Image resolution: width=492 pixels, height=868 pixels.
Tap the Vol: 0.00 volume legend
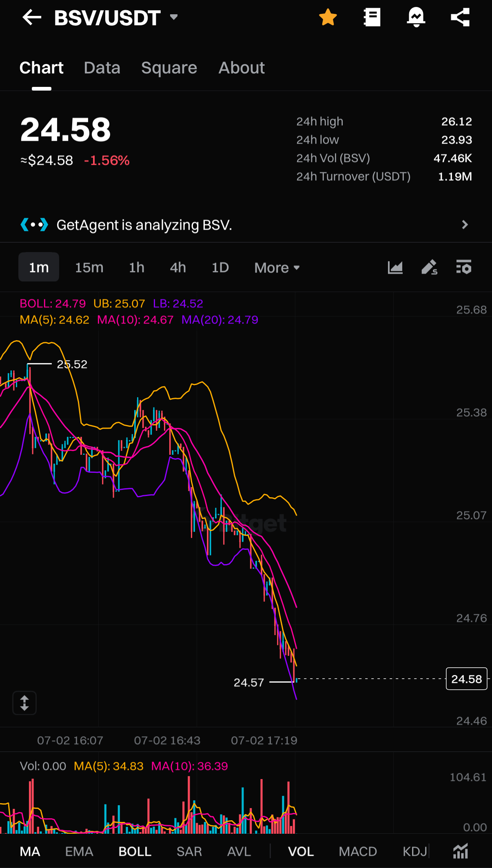43,766
